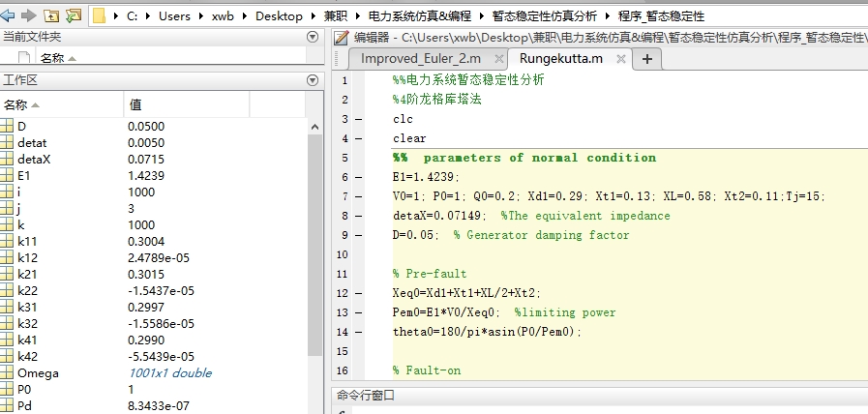Image resolution: width=868 pixels, height=414 pixels.
Task: Select the k32 variable icon
Action: coord(6,323)
